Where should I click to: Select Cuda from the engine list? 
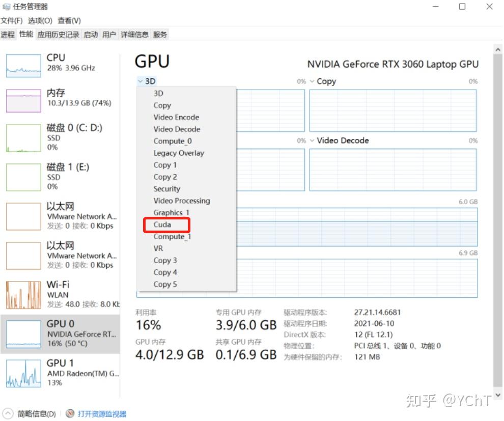tap(162, 224)
